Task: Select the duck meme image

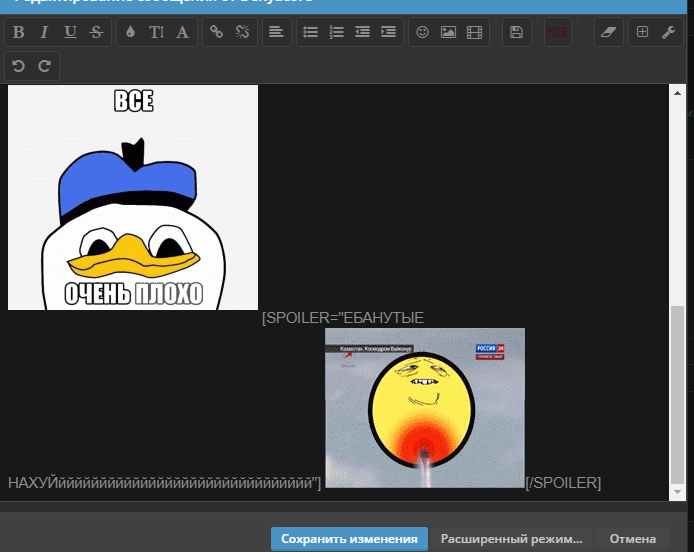Action: (133, 197)
